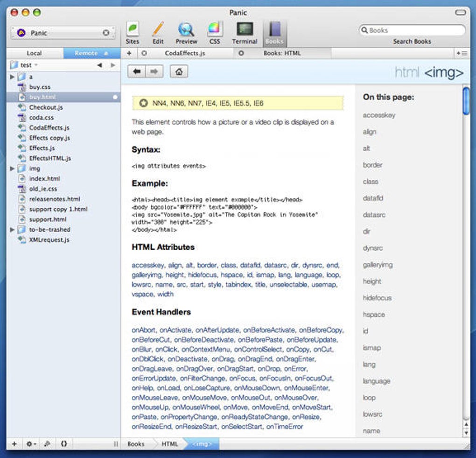Launch the Terminal tool
This screenshot has height=458, width=476.
pyautogui.click(x=245, y=33)
